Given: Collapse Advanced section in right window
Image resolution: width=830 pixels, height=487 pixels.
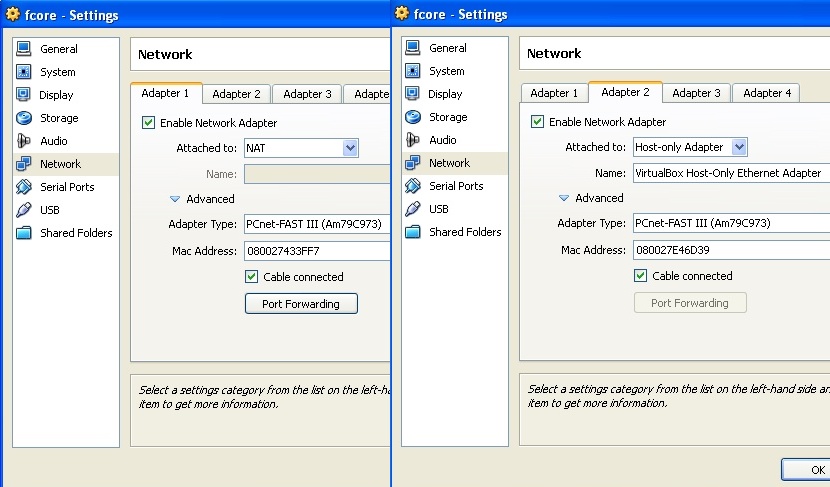Looking at the screenshot, I should tap(564, 198).
